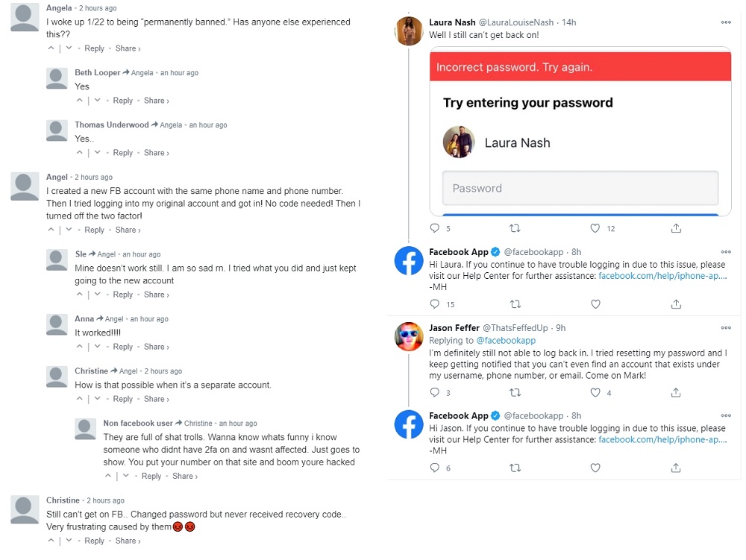Expand Share options under Angel's comment
Viewport: 746px width, 560px height.
(128, 230)
